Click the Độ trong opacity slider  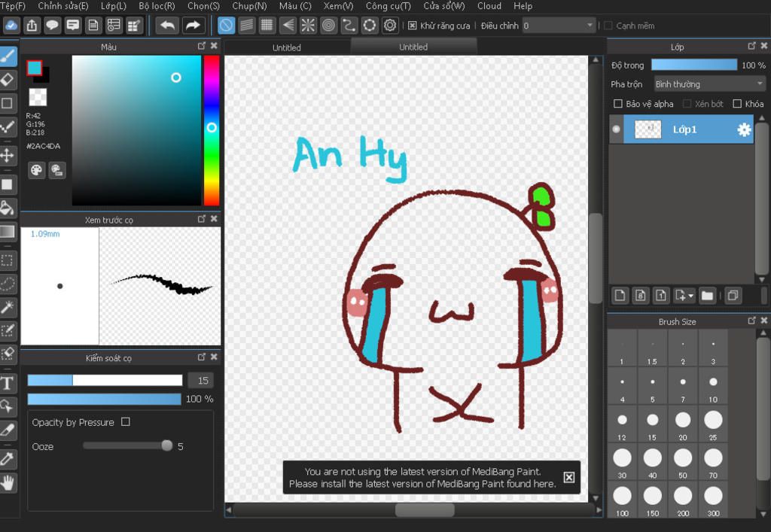(x=693, y=65)
